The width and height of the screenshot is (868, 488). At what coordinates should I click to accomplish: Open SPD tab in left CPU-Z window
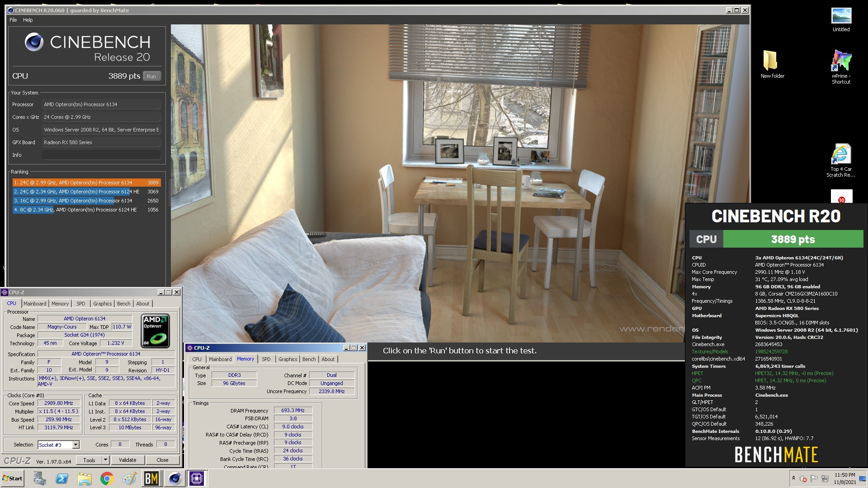tap(81, 304)
